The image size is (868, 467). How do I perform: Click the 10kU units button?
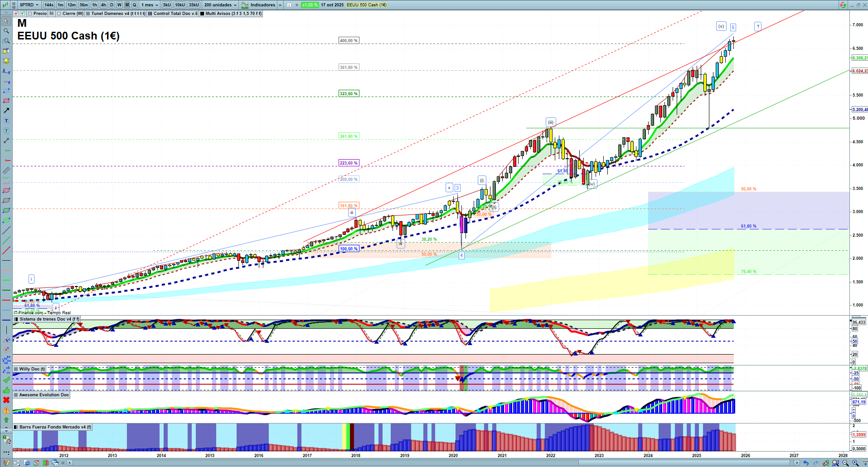pyautogui.click(x=180, y=5)
